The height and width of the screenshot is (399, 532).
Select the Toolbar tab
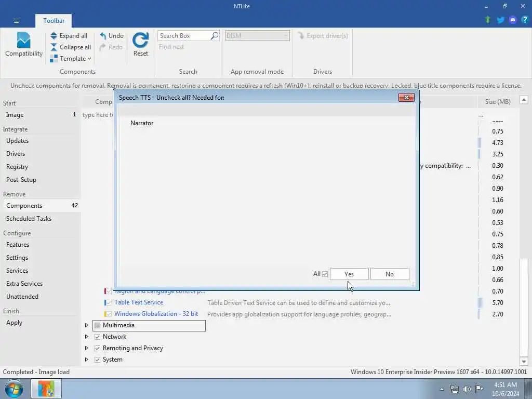[x=54, y=21]
